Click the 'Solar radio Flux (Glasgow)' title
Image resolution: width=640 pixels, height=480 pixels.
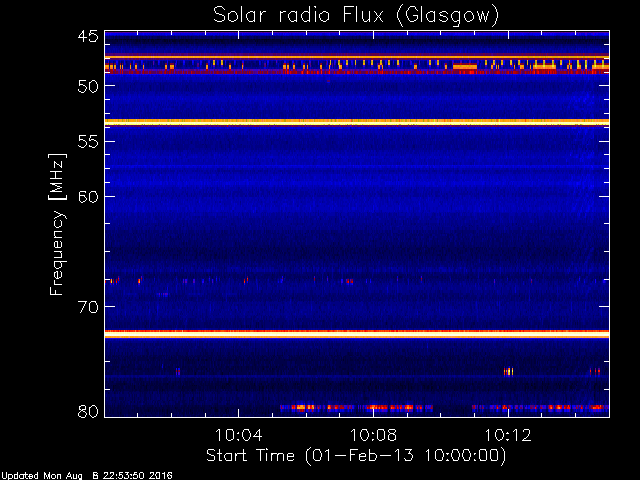356,16
